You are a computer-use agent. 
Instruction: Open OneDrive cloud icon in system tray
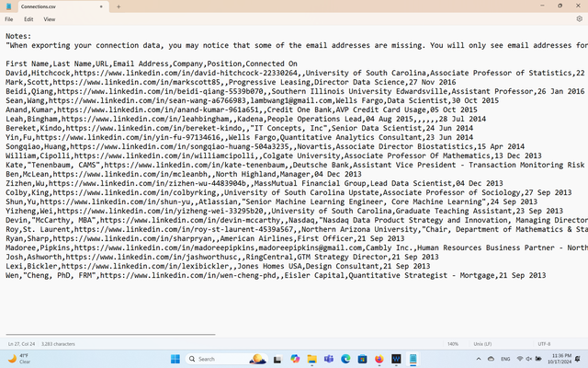[x=491, y=359]
